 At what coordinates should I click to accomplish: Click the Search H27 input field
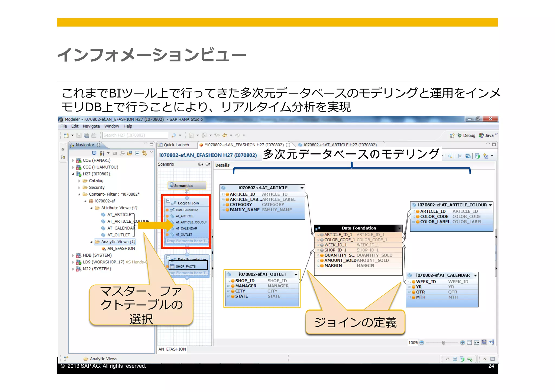[135, 135]
